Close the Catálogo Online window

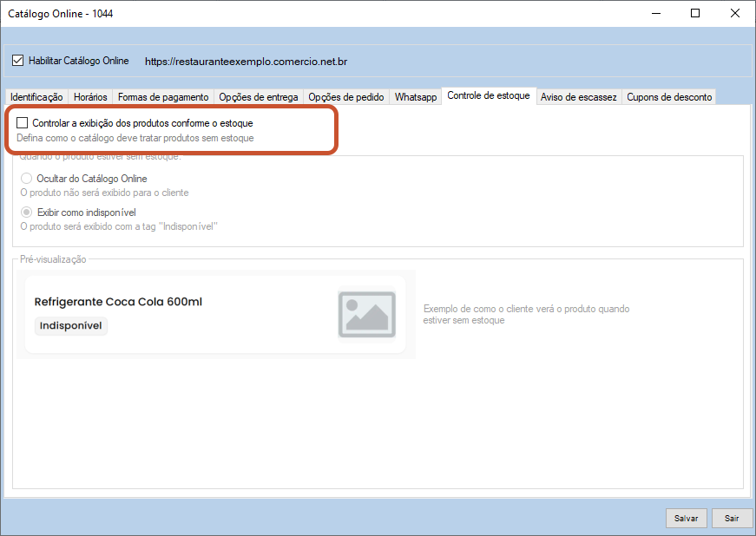click(x=735, y=14)
